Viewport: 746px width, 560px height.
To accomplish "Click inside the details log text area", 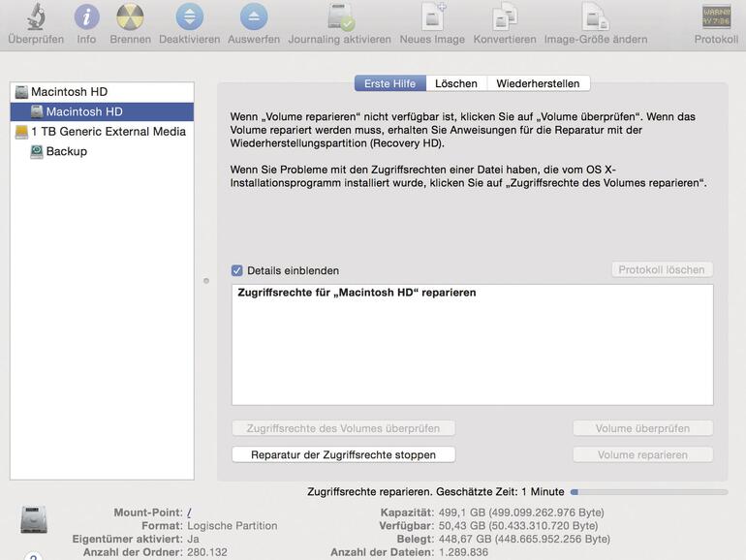I will [473, 345].
